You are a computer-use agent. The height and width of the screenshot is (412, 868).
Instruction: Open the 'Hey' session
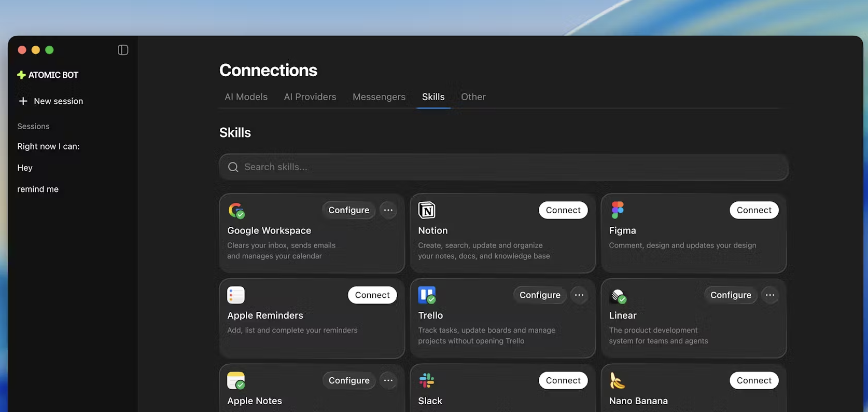[x=25, y=168]
